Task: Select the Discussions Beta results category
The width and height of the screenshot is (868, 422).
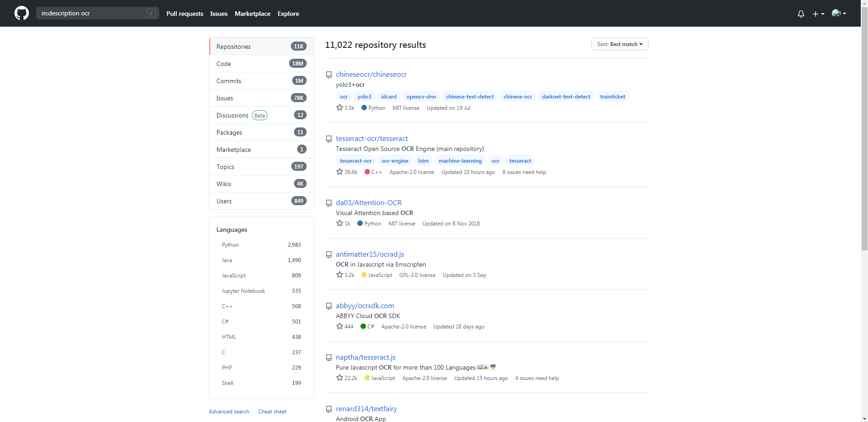Action: [261, 115]
